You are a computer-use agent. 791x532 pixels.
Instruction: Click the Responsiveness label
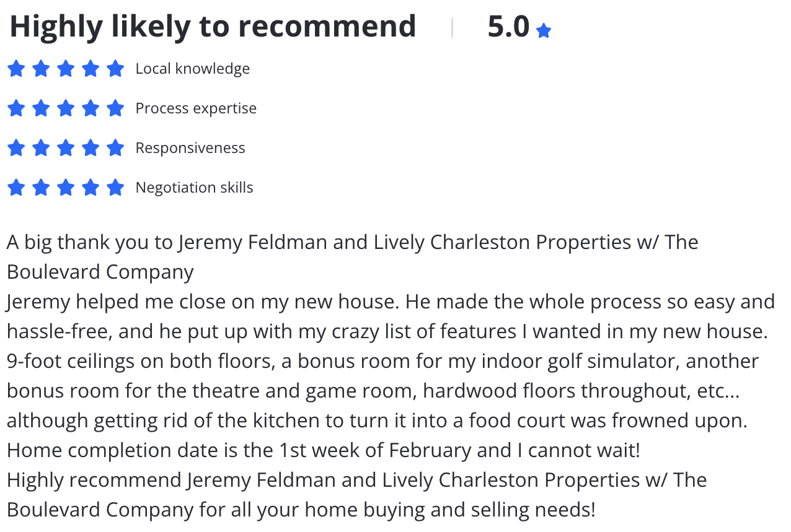tap(190, 148)
